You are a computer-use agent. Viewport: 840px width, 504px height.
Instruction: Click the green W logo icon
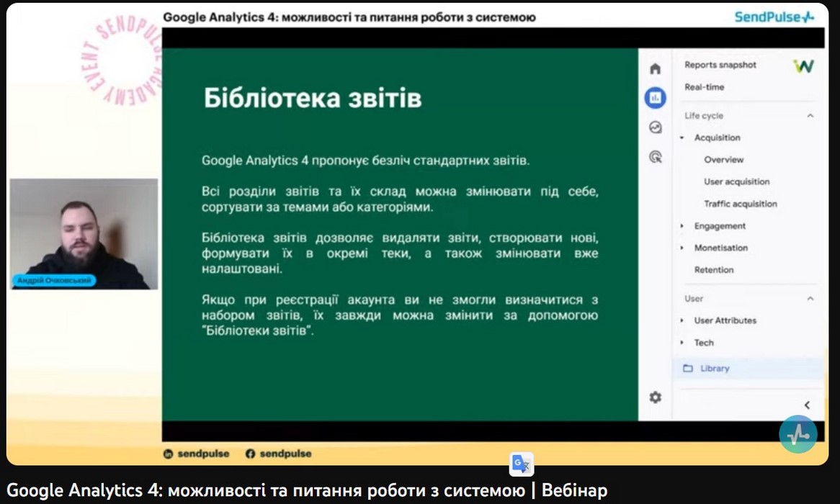(x=803, y=66)
